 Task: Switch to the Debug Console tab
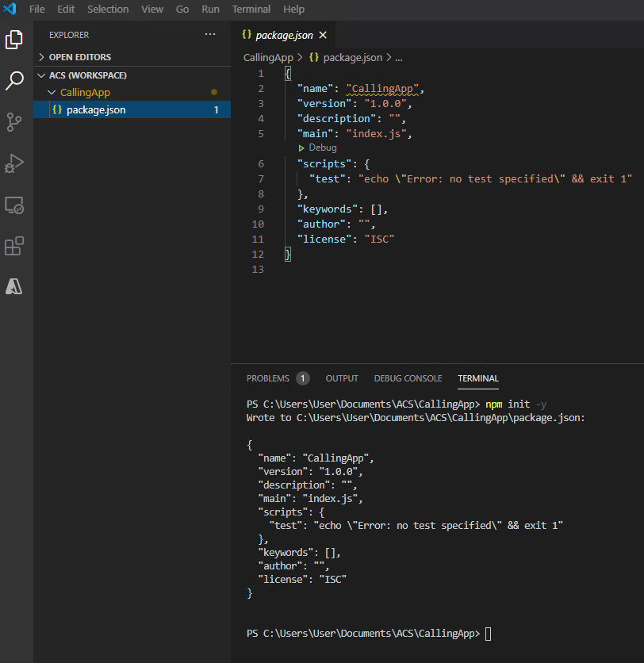pos(408,378)
